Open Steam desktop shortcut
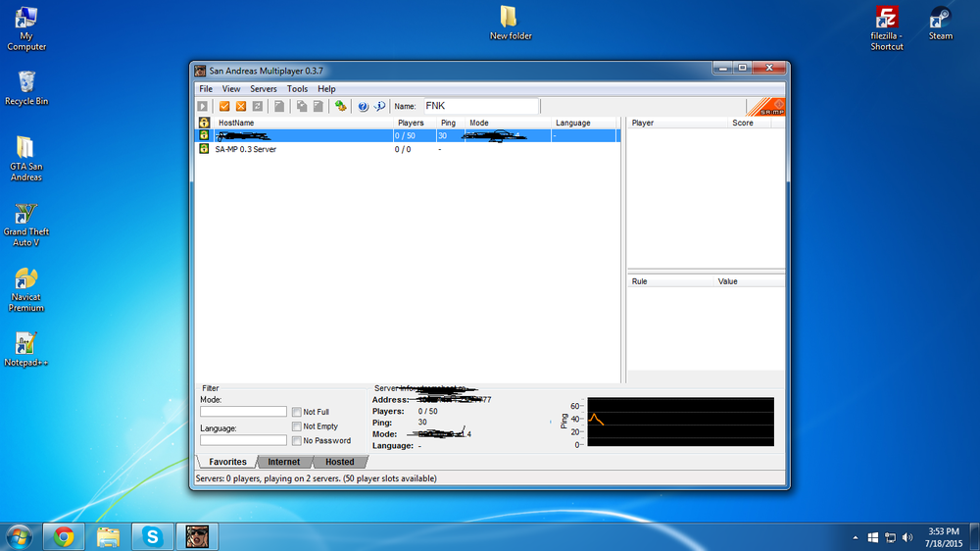 pyautogui.click(x=940, y=24)
